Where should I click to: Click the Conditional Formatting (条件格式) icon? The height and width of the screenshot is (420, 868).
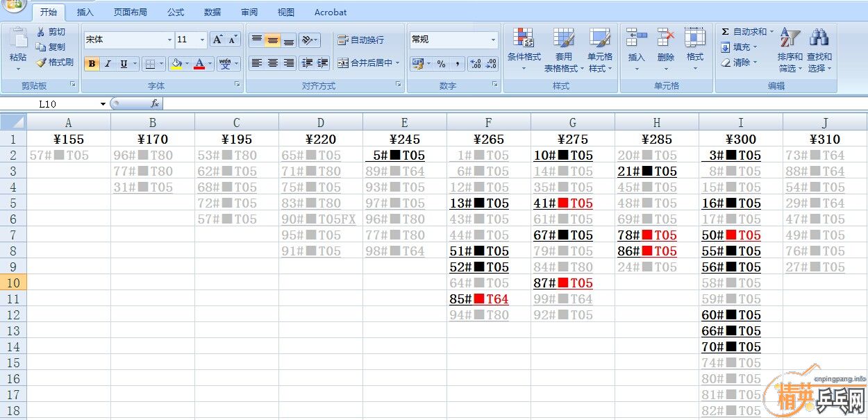click(x=524, y=38)
